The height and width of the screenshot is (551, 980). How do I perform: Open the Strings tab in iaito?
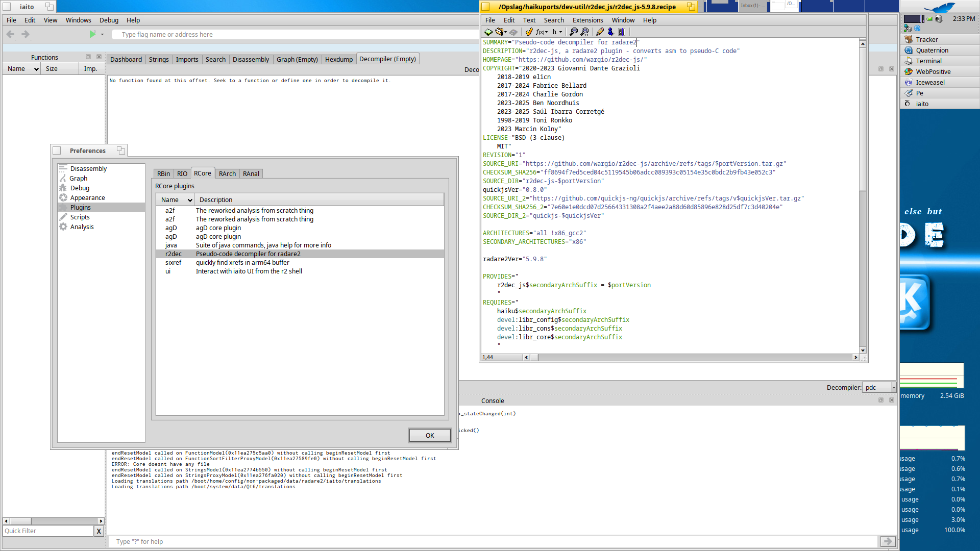pos(159,60)
